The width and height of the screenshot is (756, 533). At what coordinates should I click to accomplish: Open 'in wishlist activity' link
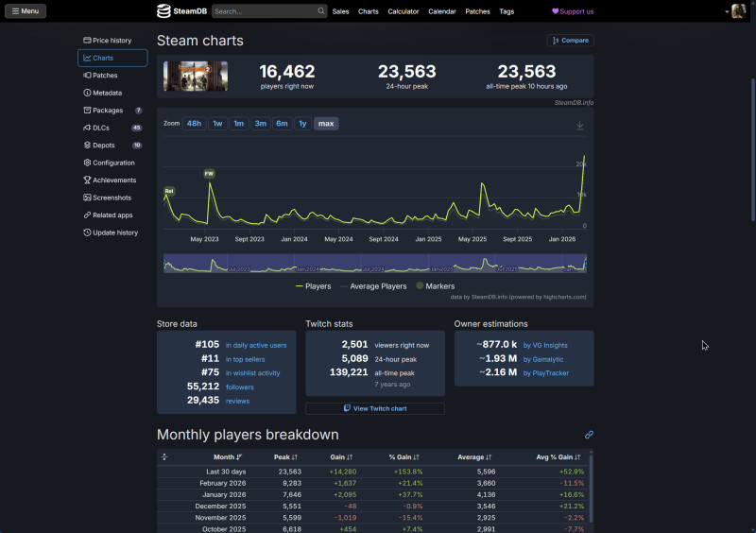coord(252,373)
